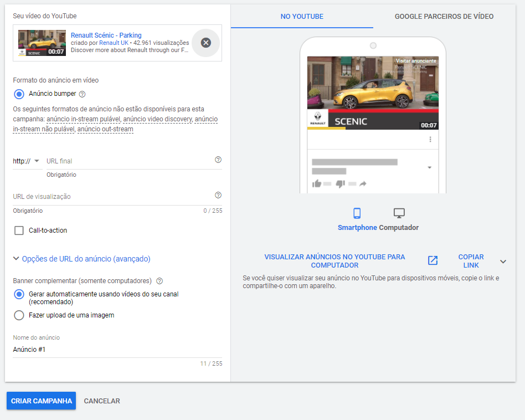The image size is (525, 420).
Task: Remove the selected Renault Scénic video
Action: coord(206,43)
